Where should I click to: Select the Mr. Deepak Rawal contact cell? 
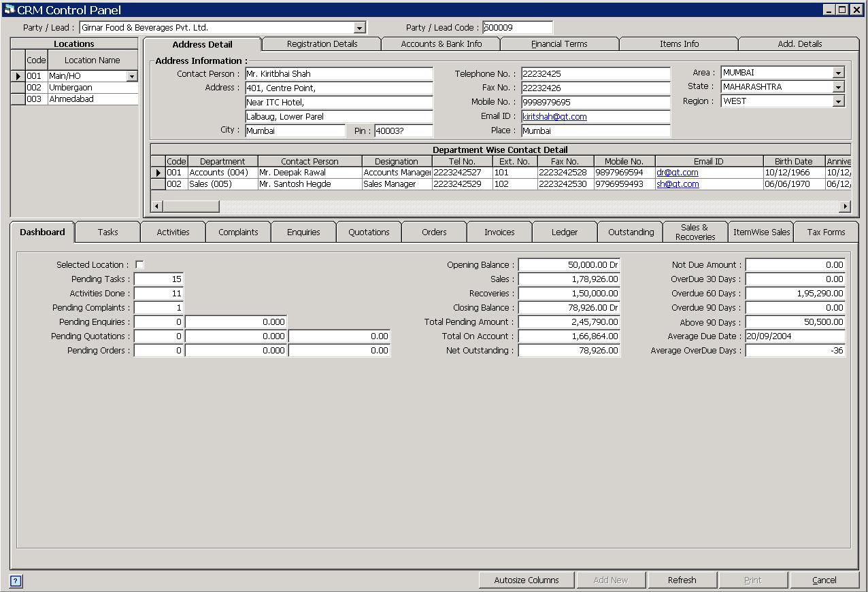pos(310,173)
